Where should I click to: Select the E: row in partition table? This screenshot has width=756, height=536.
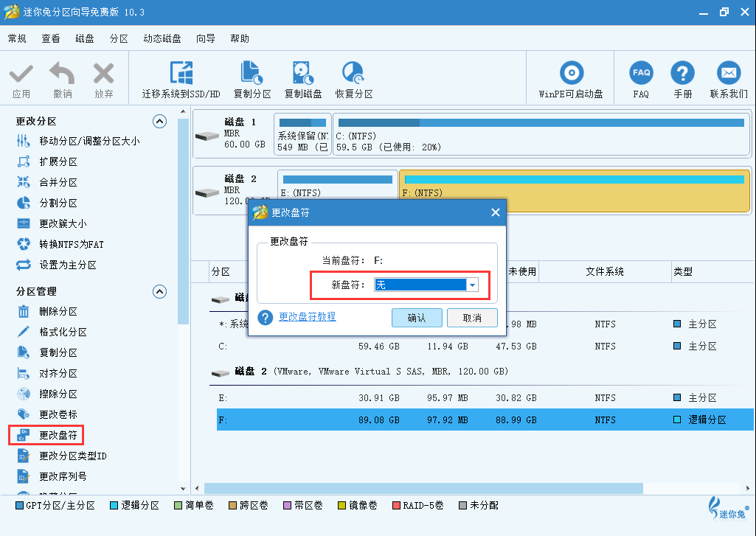coord(485,398)
